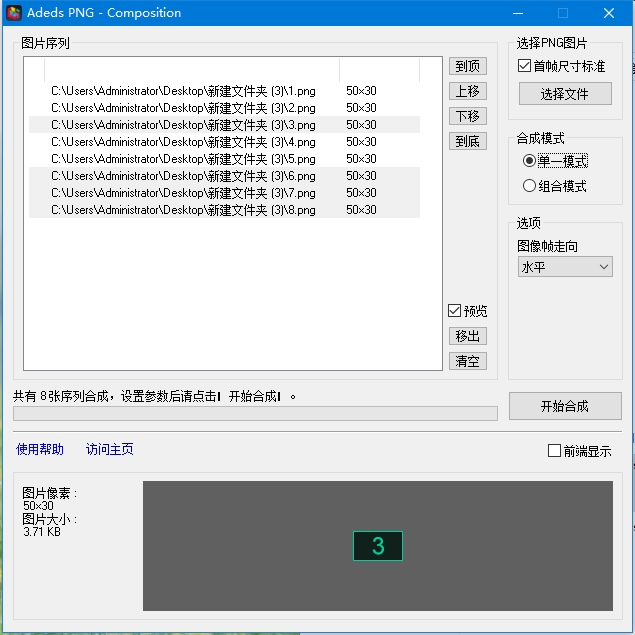The height and width of the screenshot is (635, 635).
Task: Open the 图像帧走向 dropdown showing 水平
Action: coord(565,267)
